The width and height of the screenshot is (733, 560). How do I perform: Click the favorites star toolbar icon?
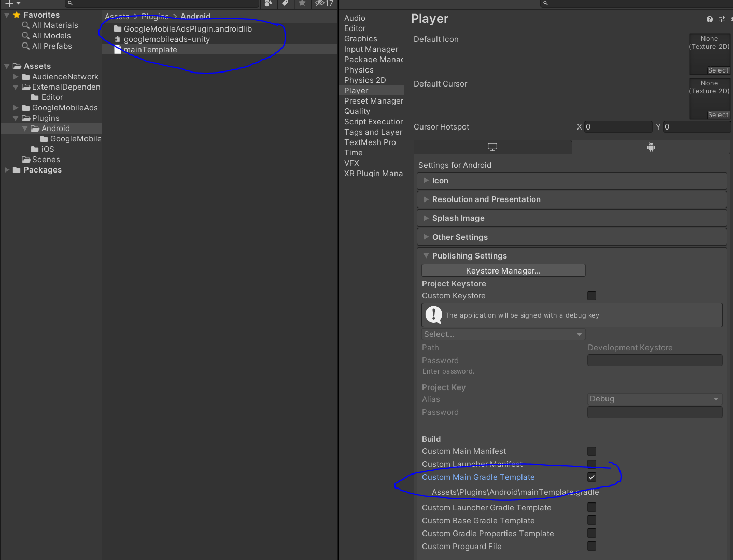point(302,3)
